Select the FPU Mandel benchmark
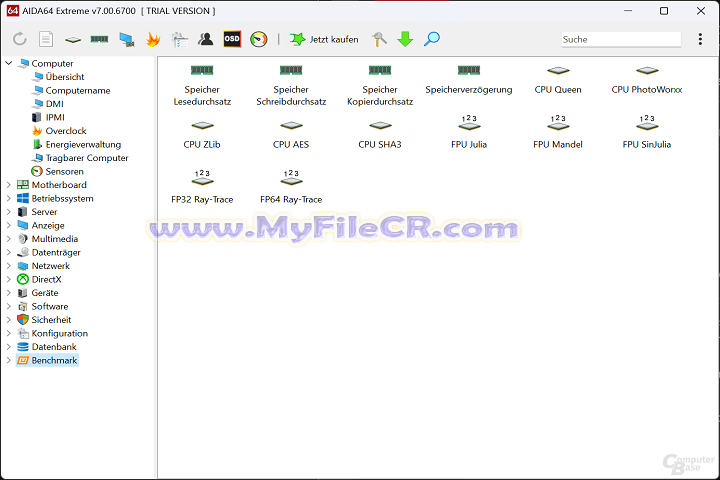The width and height of the screenshot is (720, 480). pyautogui.click(x=558, y=132)
